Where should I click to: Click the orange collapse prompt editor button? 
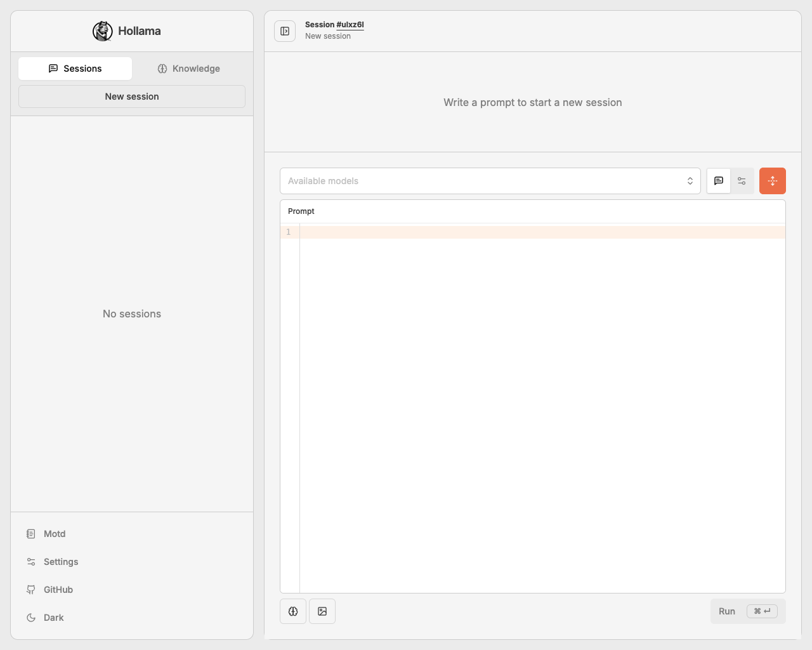772,181
